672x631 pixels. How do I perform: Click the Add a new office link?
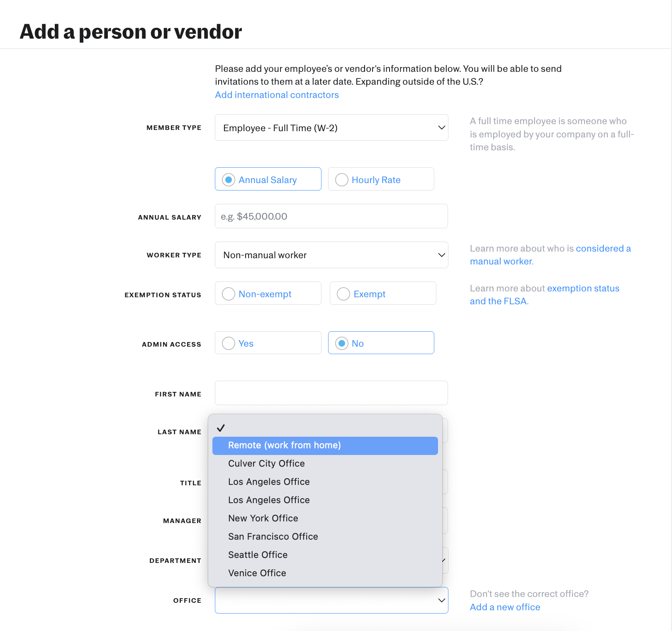(x=505, y=607)
